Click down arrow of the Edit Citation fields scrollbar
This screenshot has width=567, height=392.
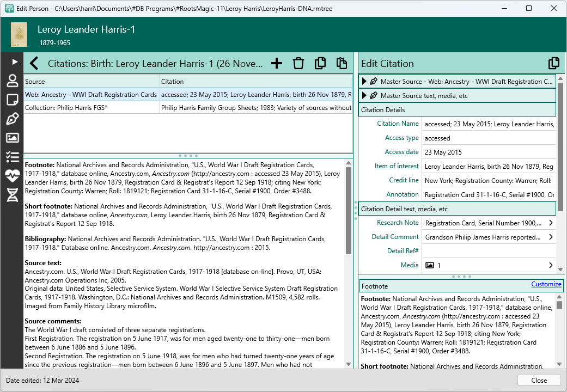pyautogui.click(x=560, y=269)
